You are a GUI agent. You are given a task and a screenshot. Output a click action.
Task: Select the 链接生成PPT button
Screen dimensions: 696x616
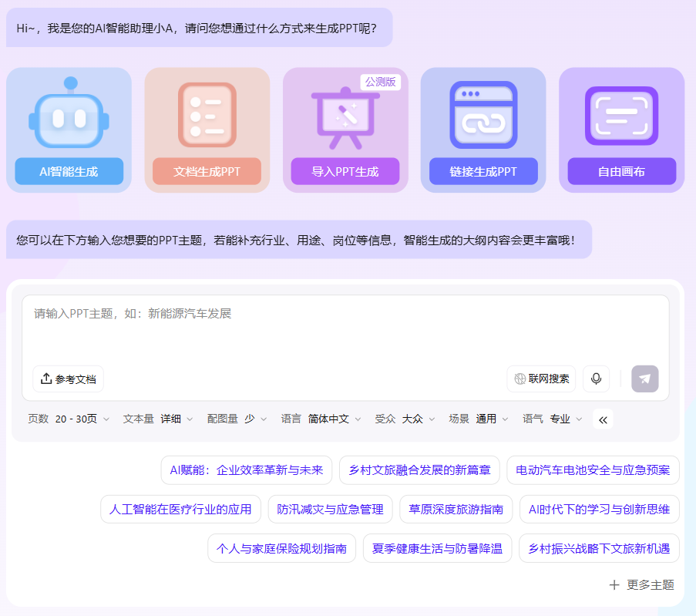click(483, 171)
